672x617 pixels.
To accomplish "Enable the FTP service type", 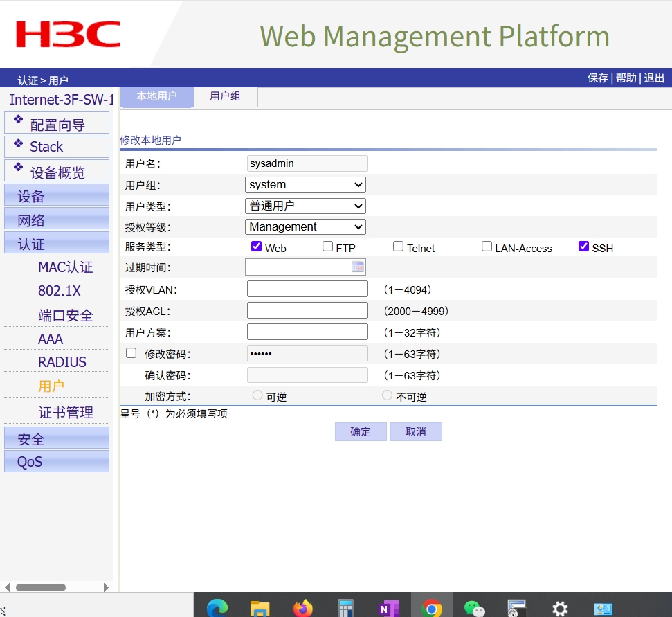I will (x=327, y=246).
